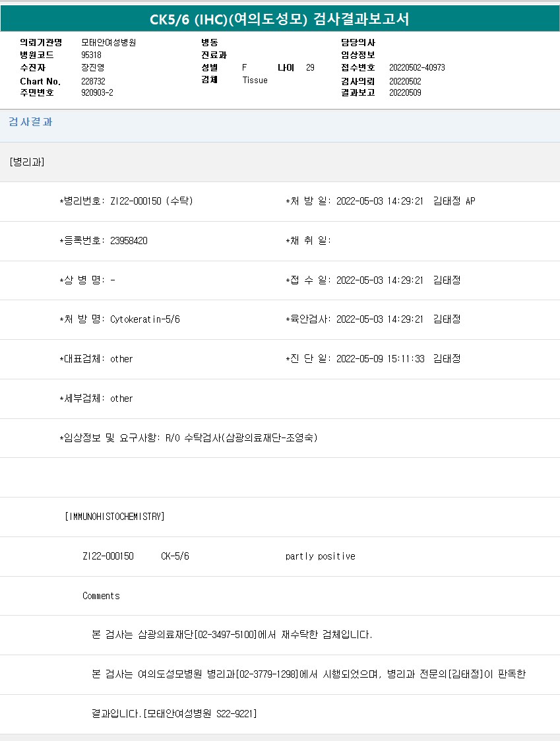
Task: Click clinical info line R/O 수탁검사(삼광의료재단-조영숙)
Action: (x=189, y=438)
